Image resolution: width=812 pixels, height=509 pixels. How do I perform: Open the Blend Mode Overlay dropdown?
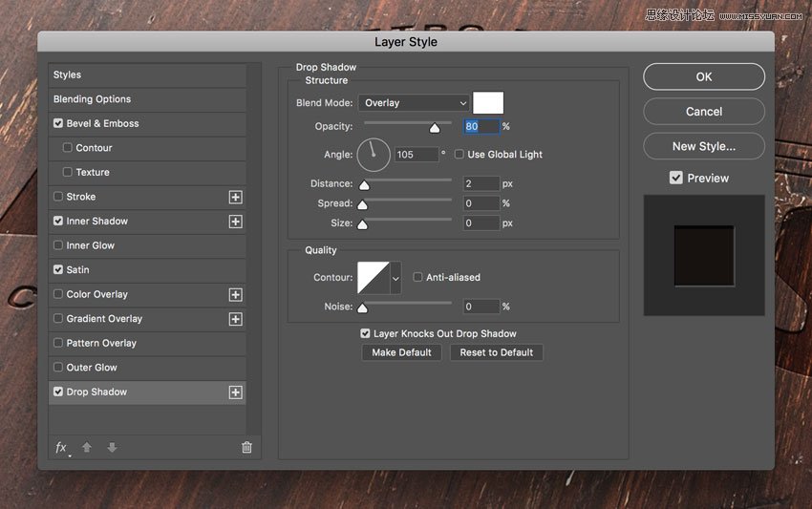click(415, 103)
